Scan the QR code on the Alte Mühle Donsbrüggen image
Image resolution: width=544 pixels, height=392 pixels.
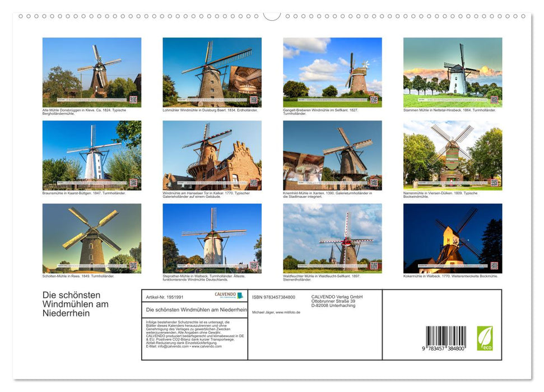133,99
